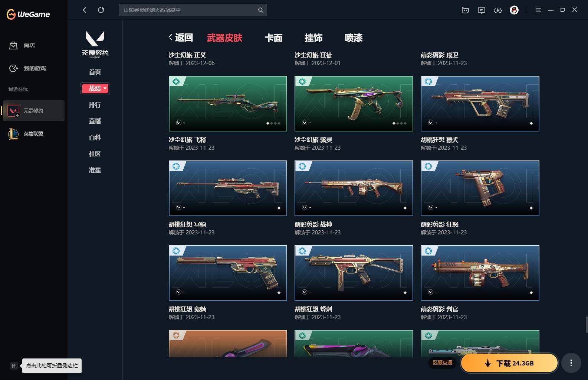
Task: Click the 胡桃狂想 冥驹 skin name text
Action: tap(187, 224)
